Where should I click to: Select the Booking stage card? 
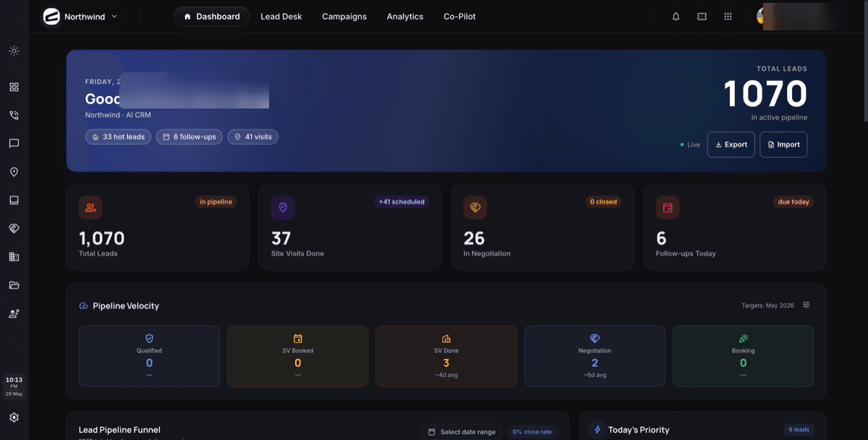click(x=743, y=356)
